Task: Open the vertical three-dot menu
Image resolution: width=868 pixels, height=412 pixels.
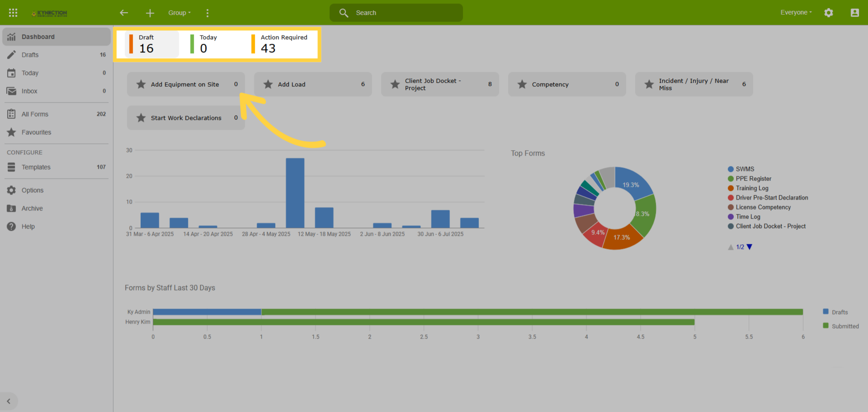Action: click(207, 13)
